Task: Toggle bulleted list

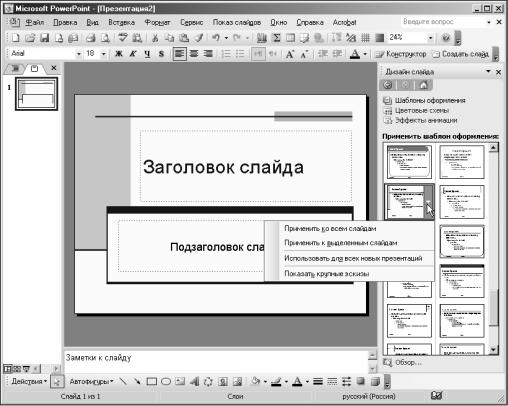Action: pos(240,54)
